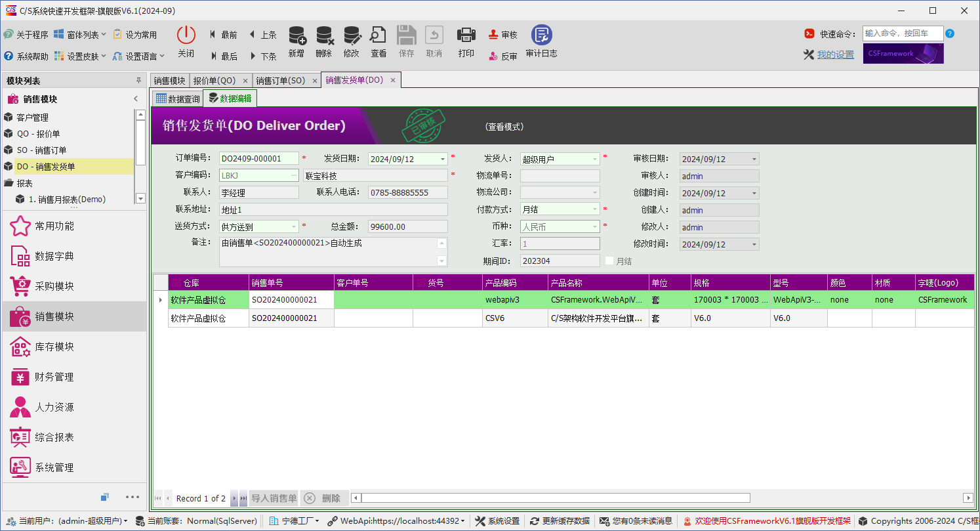Click the red 关闭 power icon
The image size is (980, 531).
click(186, 35)
